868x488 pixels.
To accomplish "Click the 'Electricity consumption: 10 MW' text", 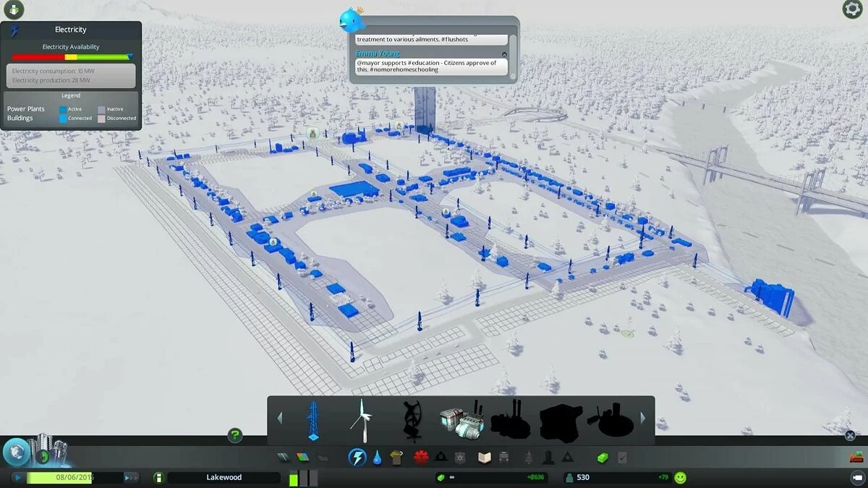I will point(54,72).
